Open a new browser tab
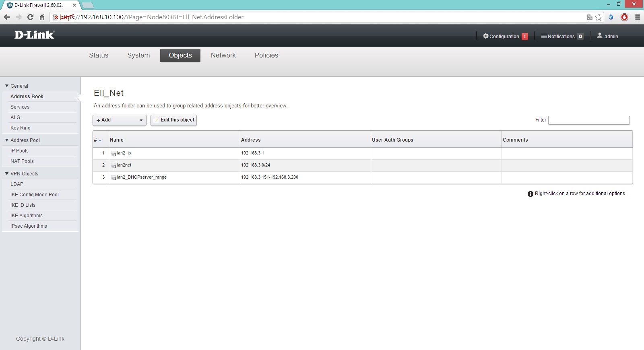Viewport: 644px width, 350px height. (x=88, y=5)
